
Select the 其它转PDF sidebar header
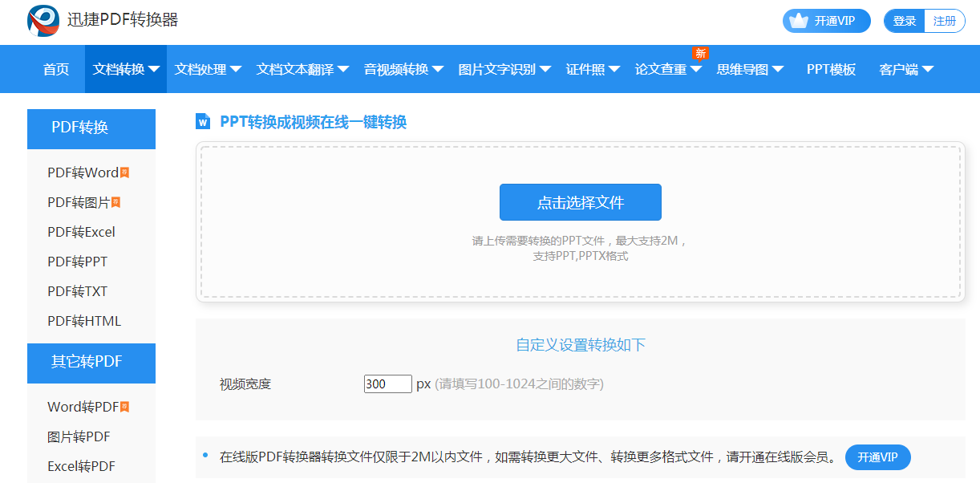(91, 363)
